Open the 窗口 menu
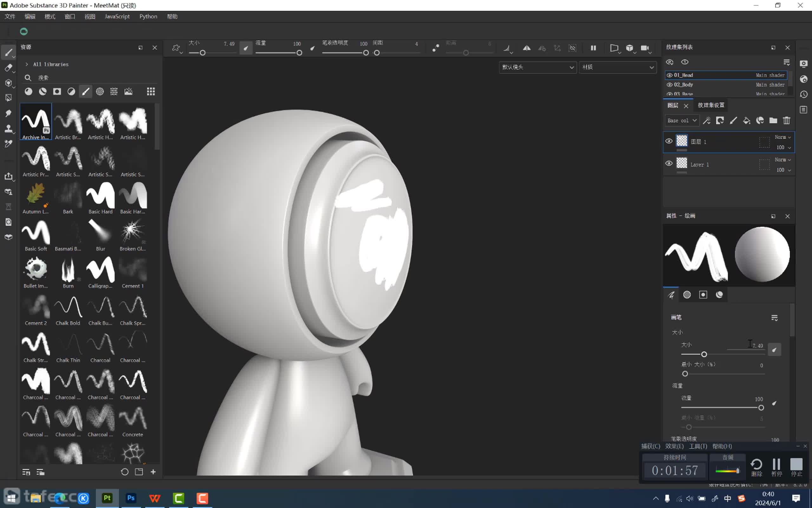This screenshot has width=812, height=508. tap(70, 17)
